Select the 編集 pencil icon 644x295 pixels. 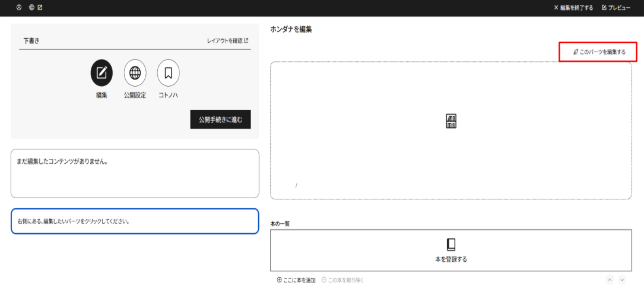coord(101,73)
